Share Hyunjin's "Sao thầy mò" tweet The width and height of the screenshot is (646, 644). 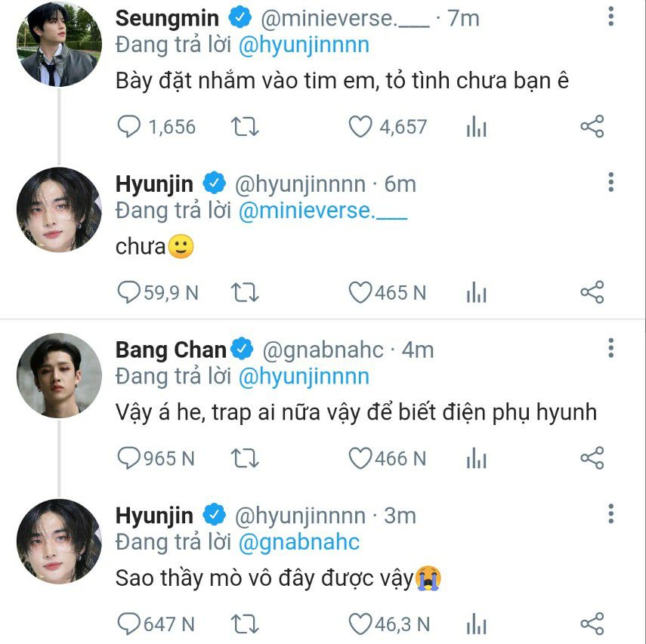(x=592, y=624)
